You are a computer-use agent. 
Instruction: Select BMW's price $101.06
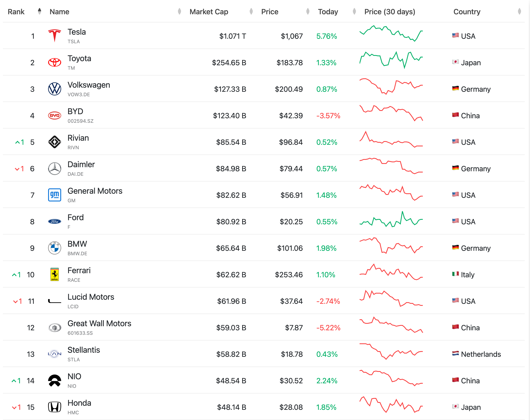click(290, 248)
